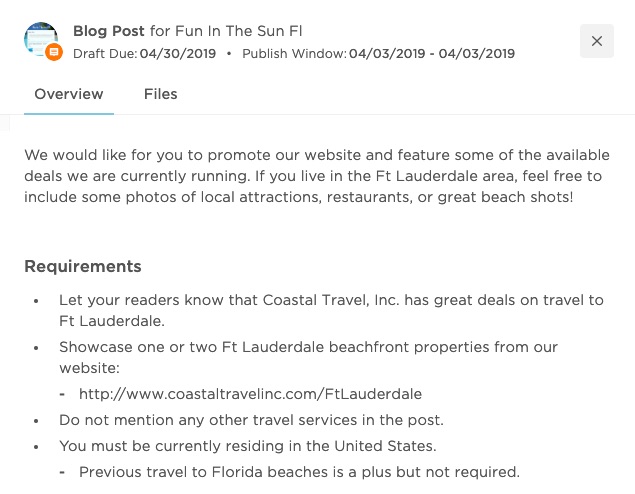Click the Publish Window start date

tap(387, 53)
